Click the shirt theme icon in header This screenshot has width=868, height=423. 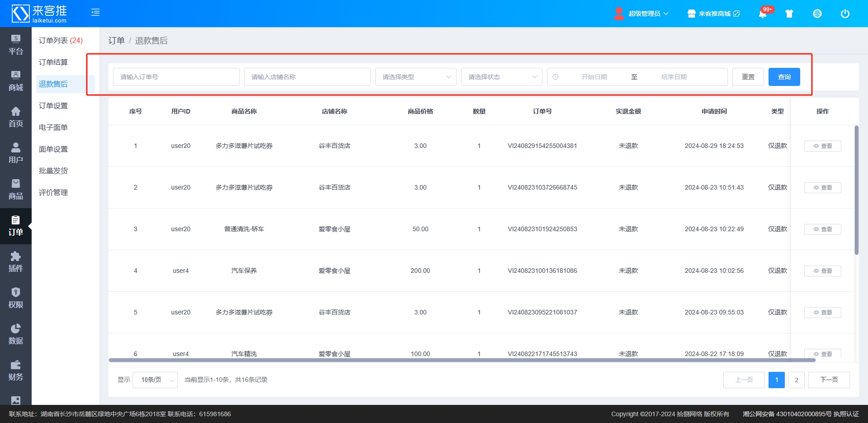[789, 14]
